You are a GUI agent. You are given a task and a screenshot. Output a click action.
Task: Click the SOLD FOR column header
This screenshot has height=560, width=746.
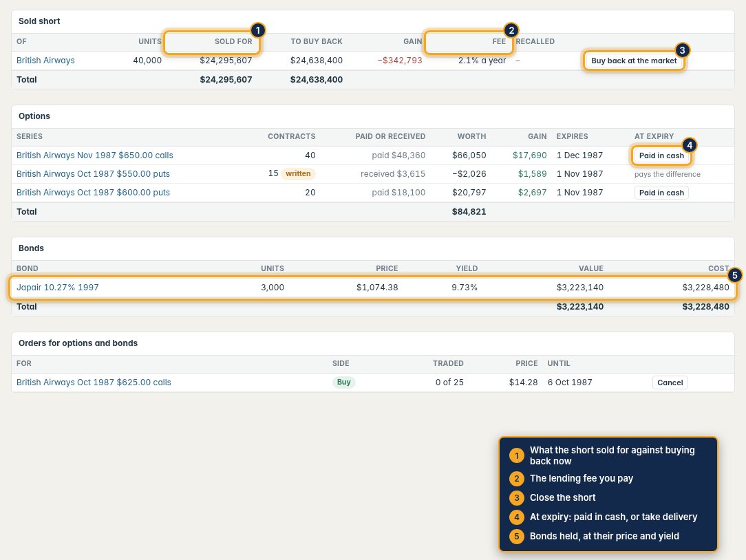(233, 41)
